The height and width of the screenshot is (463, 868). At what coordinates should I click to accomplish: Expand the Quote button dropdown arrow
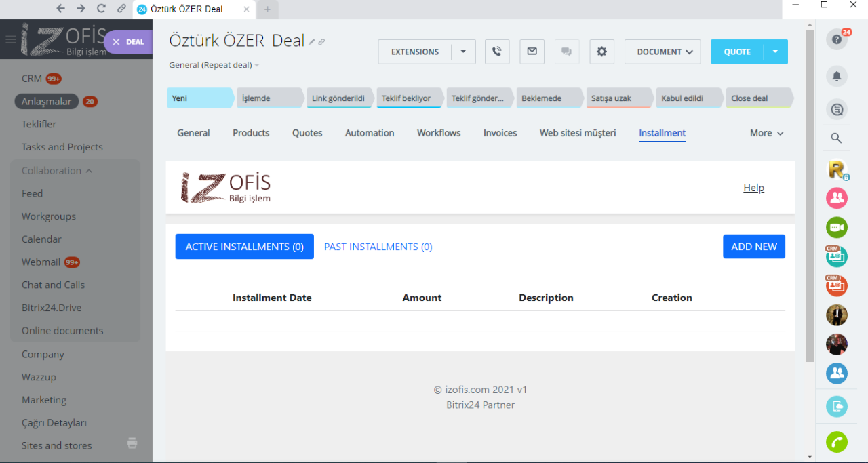click(x=775, y=52)
